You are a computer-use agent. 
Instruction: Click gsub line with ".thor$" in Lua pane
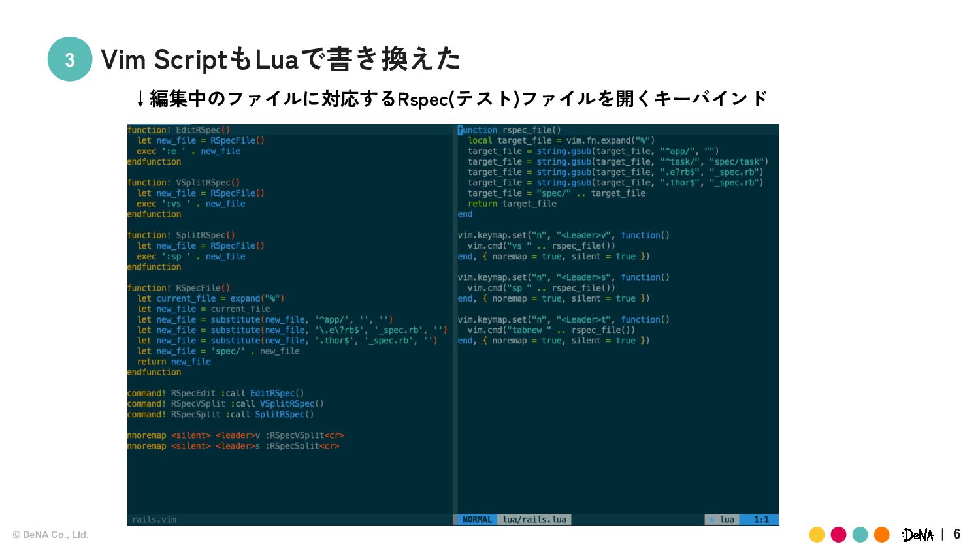point(615,183)
